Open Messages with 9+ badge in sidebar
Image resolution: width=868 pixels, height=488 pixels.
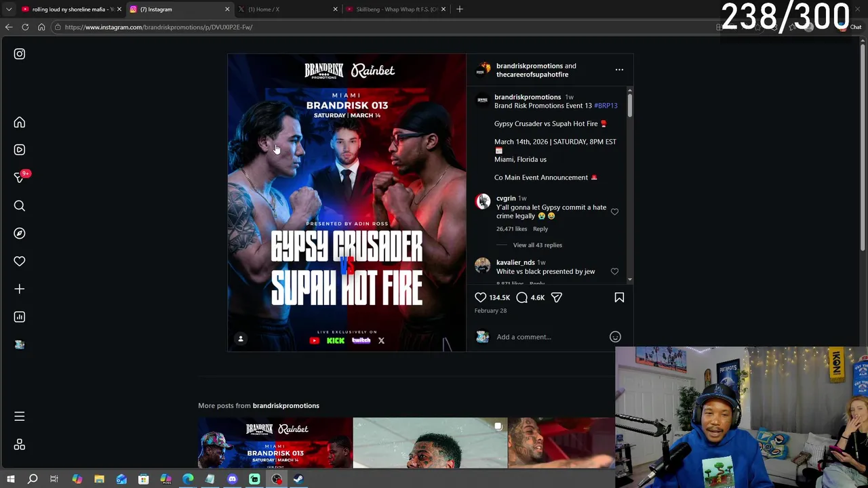pyautogui.click(x=21, y=177)
